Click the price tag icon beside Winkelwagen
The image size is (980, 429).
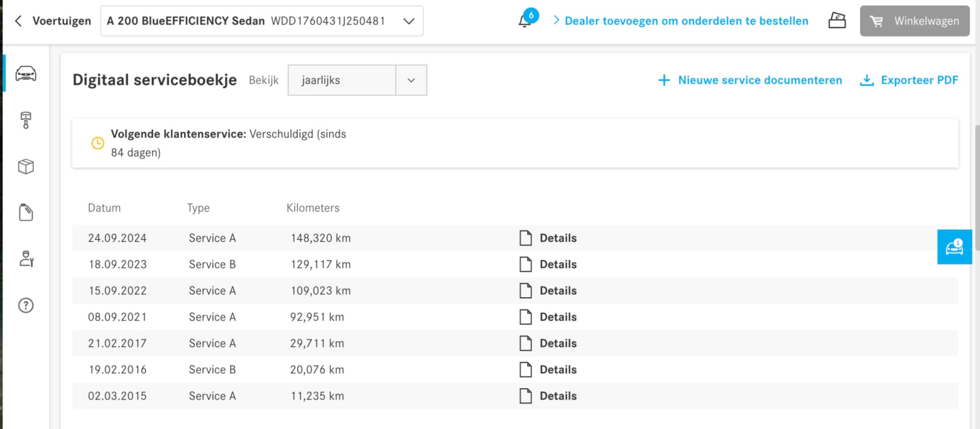(x=837, y=21)
